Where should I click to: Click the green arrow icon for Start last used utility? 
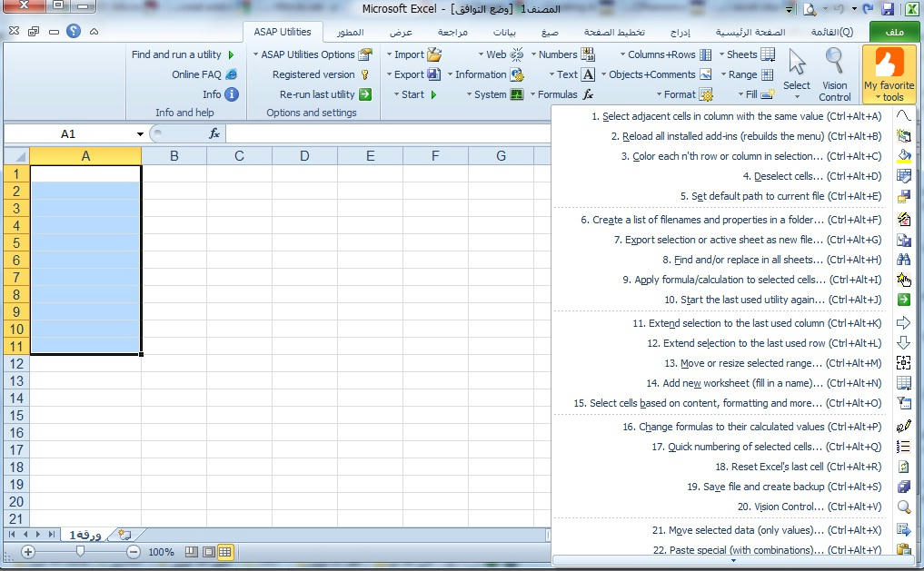(903, 300)
